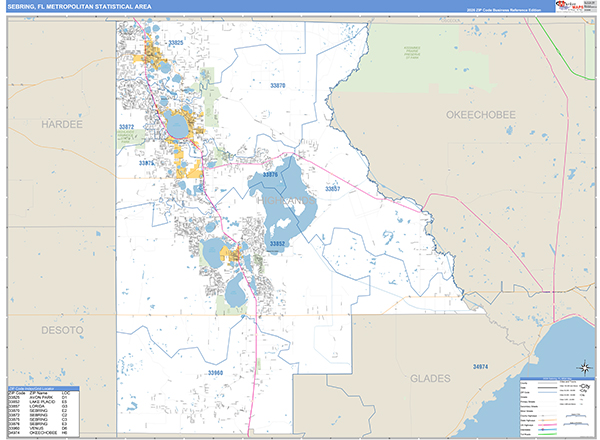The image size is (600, 440).
Task: Click ZIP code label 33960
Action: (x=215, y=373)
